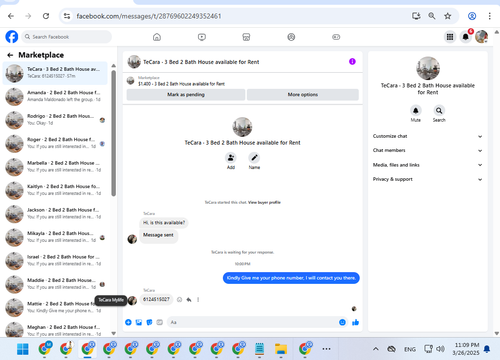The image size is (500, 360).
Task: Go back from Marketplace chats arrow
Action: point(10,55)
